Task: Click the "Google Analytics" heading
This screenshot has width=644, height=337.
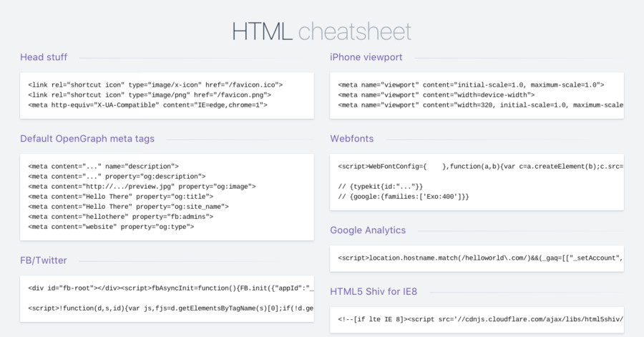Action: (x=368, y=230)
